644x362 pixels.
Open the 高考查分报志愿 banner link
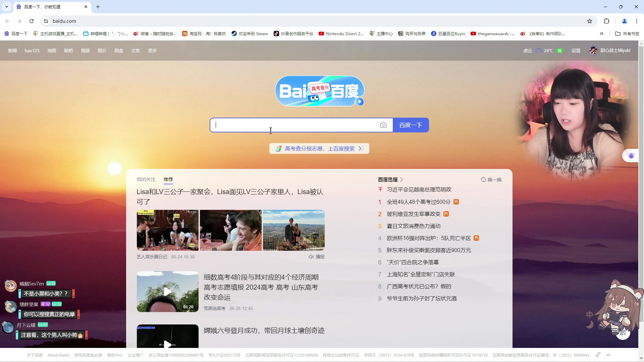click(319, 148)
